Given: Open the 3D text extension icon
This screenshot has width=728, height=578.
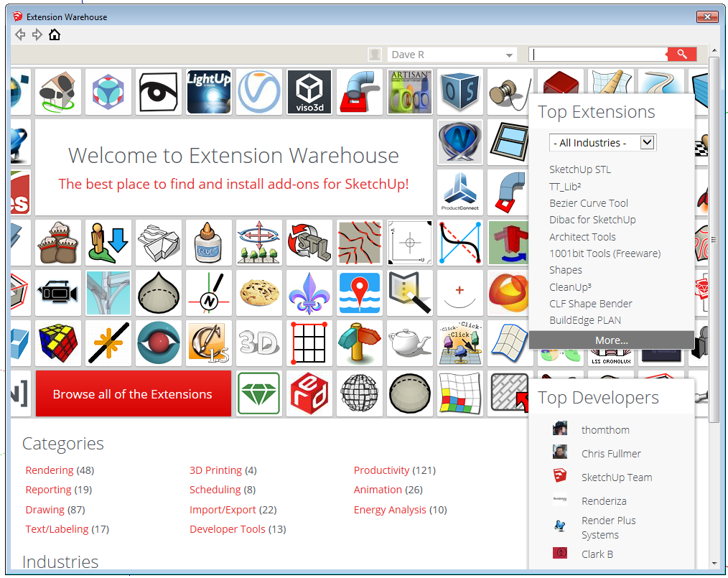Looking at the screenshot, I should click(259, 343).
